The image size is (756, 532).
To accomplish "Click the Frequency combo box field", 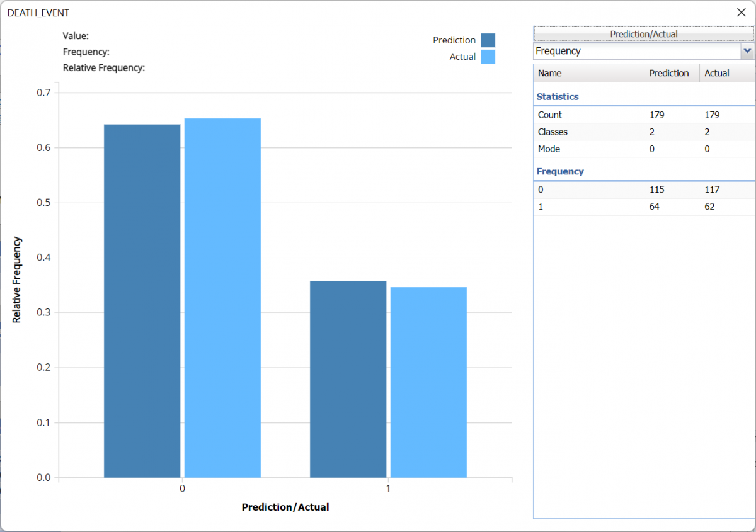I will [636, 51].
